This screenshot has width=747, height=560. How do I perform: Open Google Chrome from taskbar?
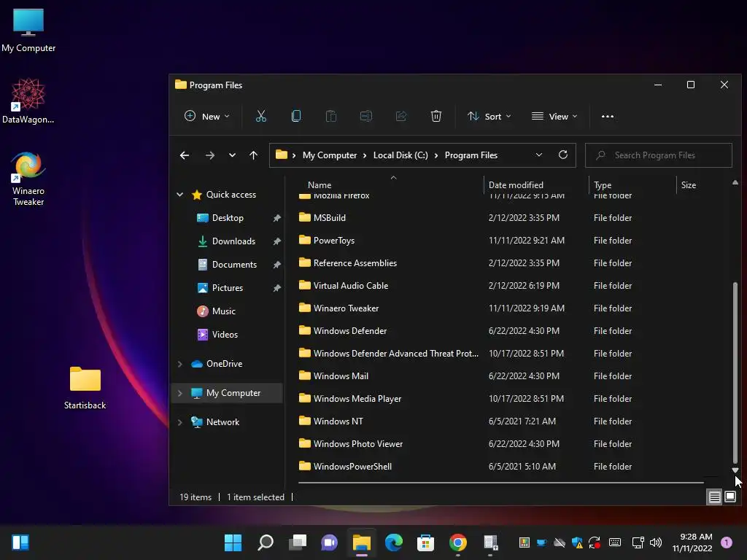pos(458,542)
